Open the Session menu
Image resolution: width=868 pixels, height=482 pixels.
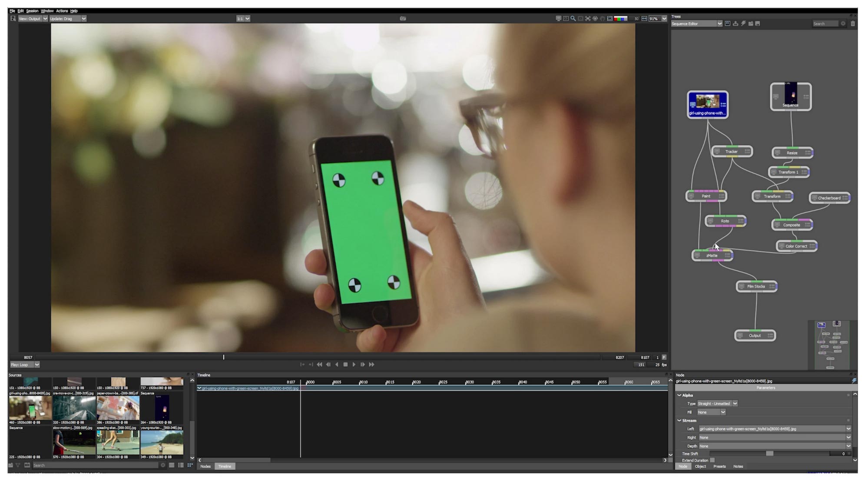pyautogui.click(x=32, y=11)
